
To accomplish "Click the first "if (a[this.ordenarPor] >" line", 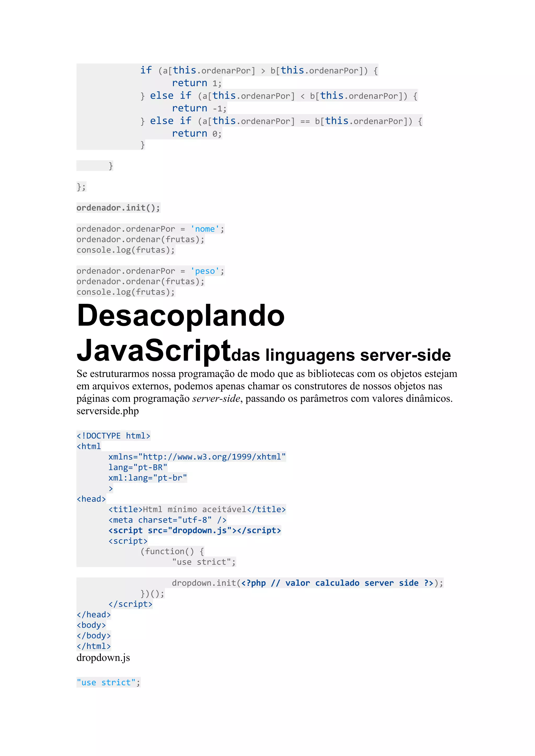I will tap(259, 70).
